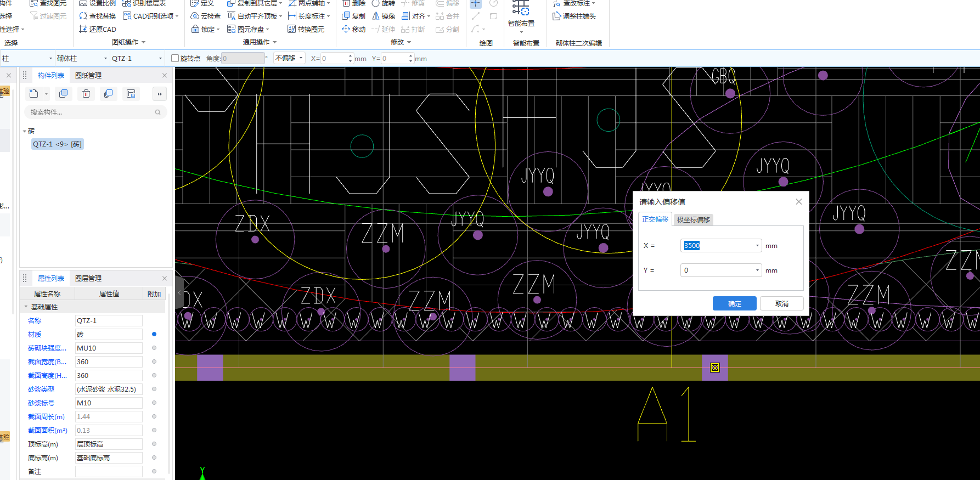Click the 对齐 align tool
The width and height of the screenshot is (980, 480).
[416, 16]
